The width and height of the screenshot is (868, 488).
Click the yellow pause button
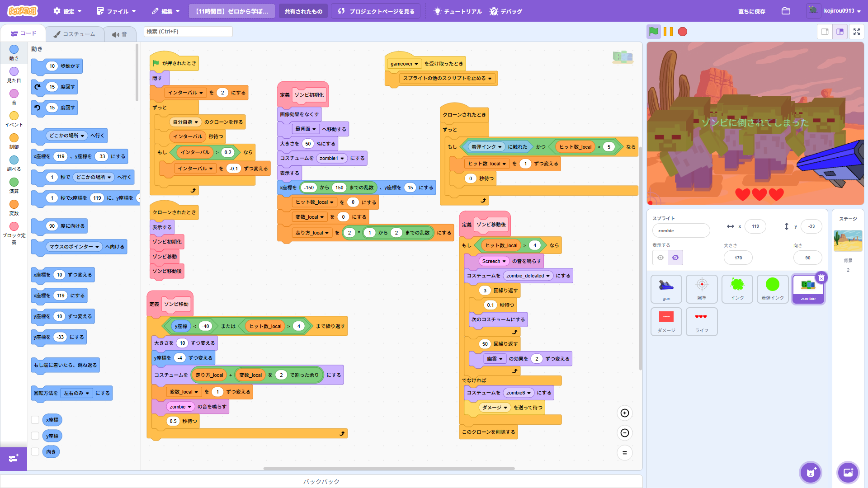tap(668, 32)
